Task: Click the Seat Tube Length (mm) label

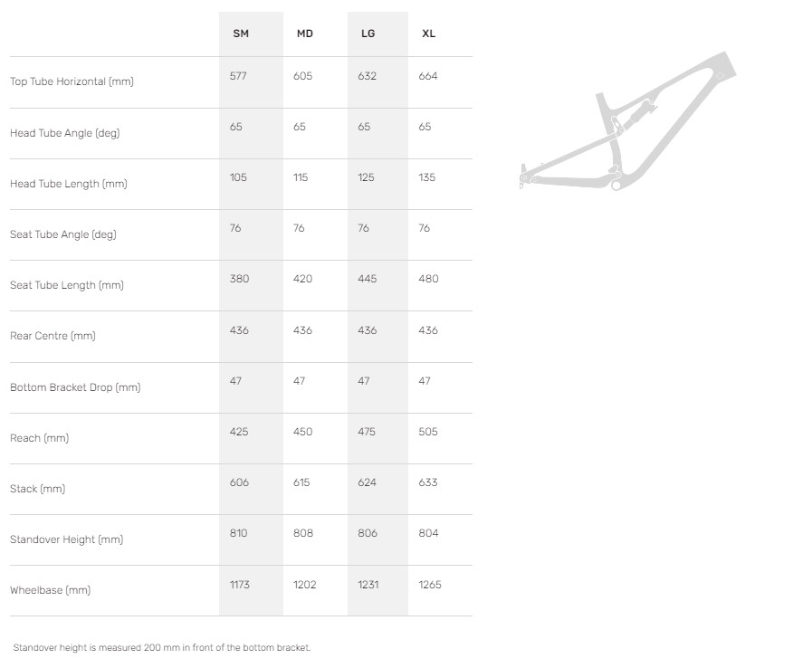Action: (x=66, y=285)
